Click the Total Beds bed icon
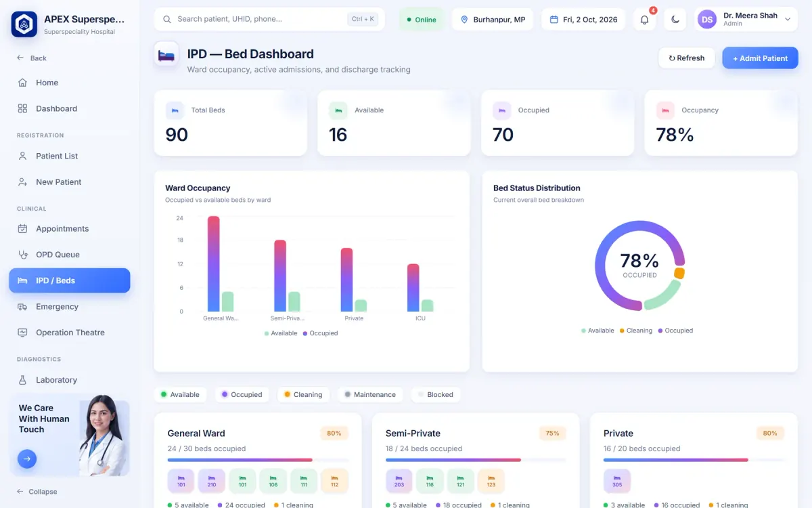Screen dimensions: 812x508 pos(175,110)
